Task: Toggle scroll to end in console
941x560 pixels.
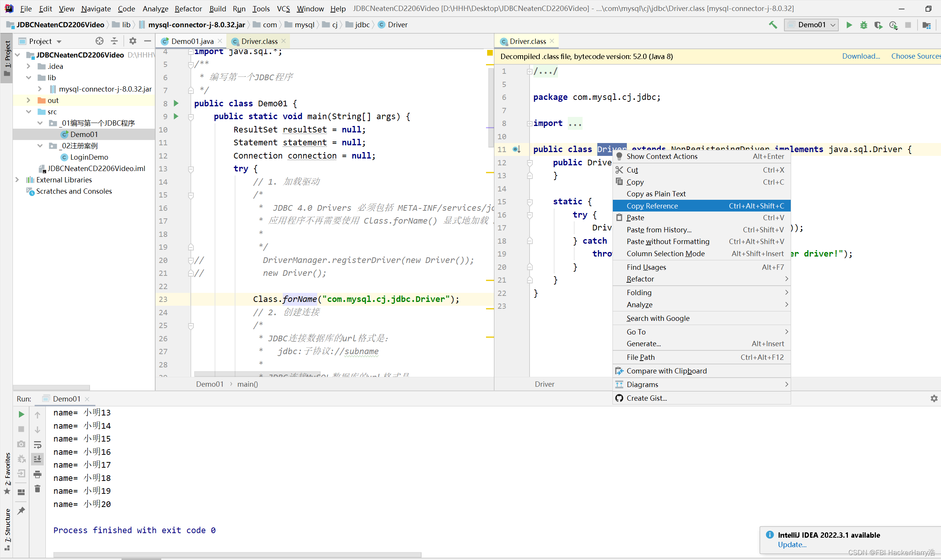Action: [x=37, y=459]
